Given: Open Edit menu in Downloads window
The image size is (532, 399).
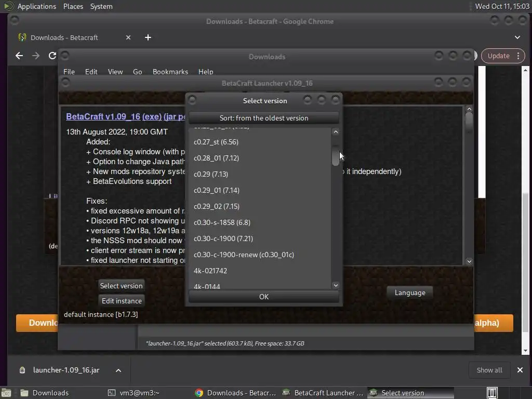Looking at the screenshot, I should (91, 72).
